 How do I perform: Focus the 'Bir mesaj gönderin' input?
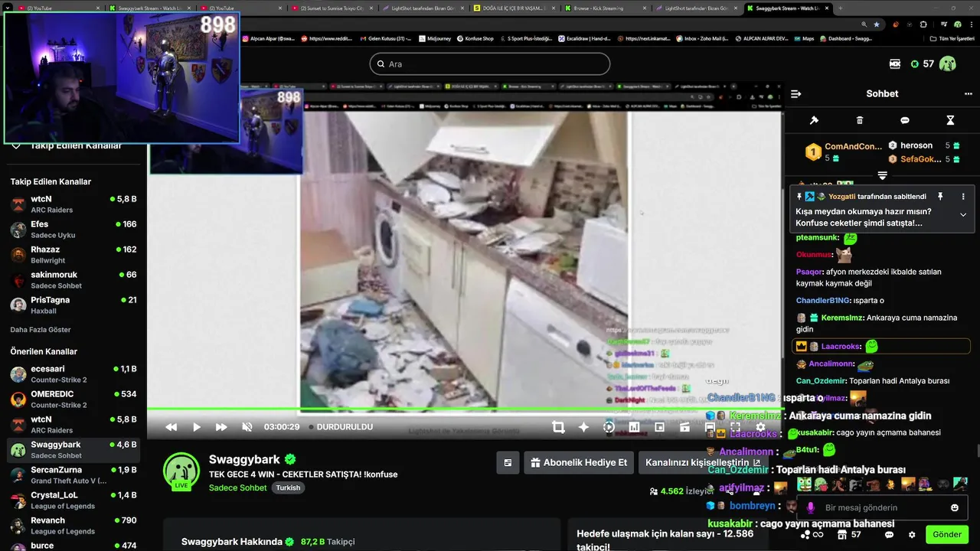(x=884, y=507)
